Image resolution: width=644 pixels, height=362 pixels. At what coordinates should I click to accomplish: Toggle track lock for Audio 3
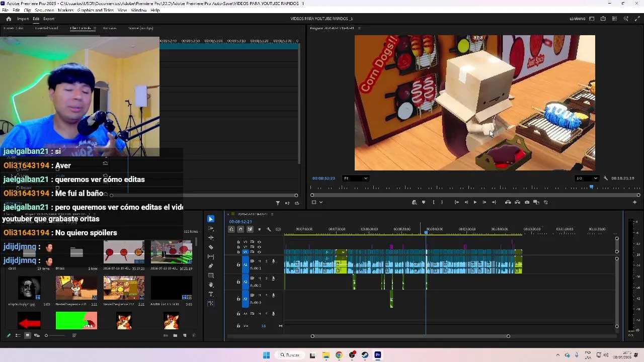click(238, 299)
